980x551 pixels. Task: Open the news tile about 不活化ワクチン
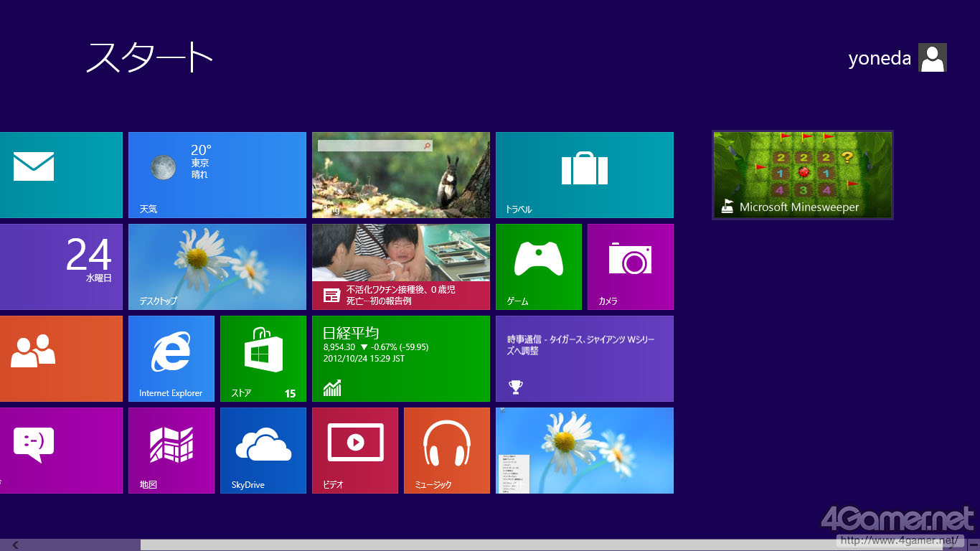tap(401, 267)
